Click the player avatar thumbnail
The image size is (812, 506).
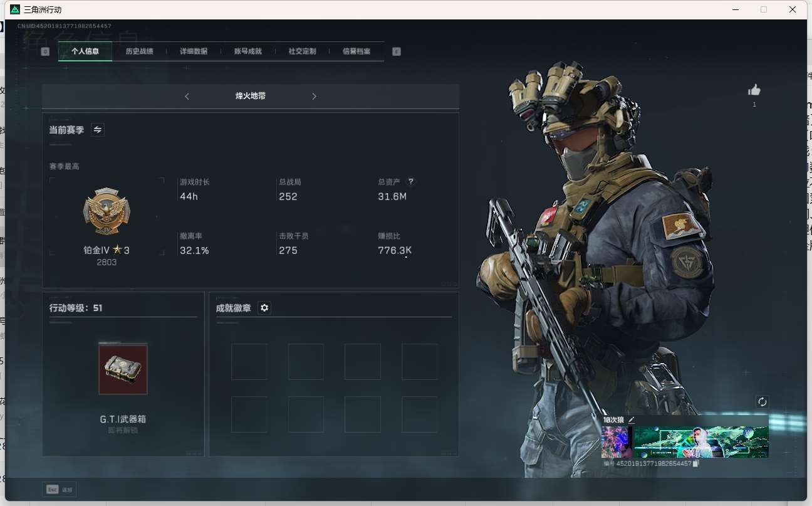click(616, 442)
